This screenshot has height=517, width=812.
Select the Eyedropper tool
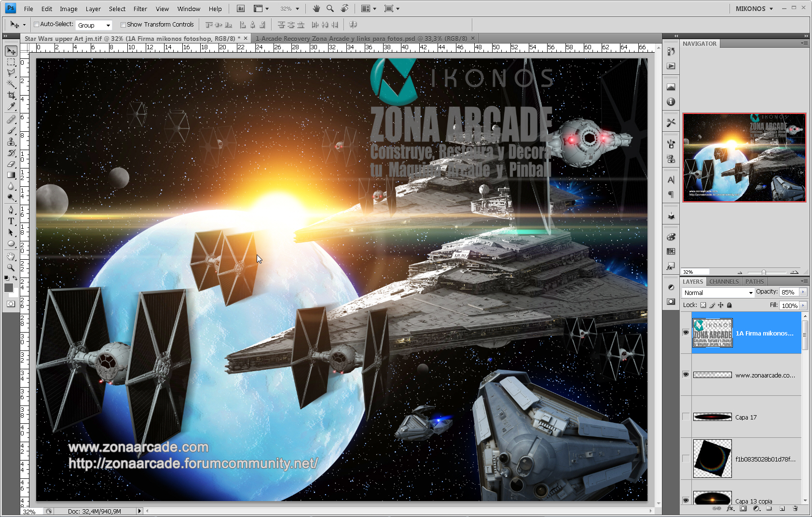[x=11, y=107]
